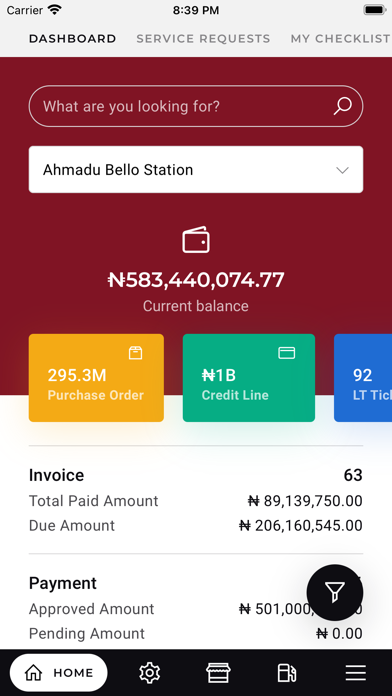Open the 295.3M Purchase Order card

96,378
